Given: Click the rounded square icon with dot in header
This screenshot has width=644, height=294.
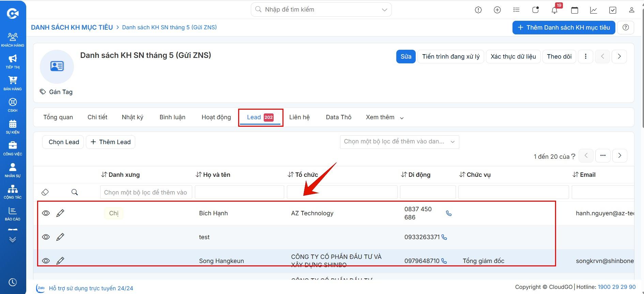Looking at the screenshot, I should (536, 10).
